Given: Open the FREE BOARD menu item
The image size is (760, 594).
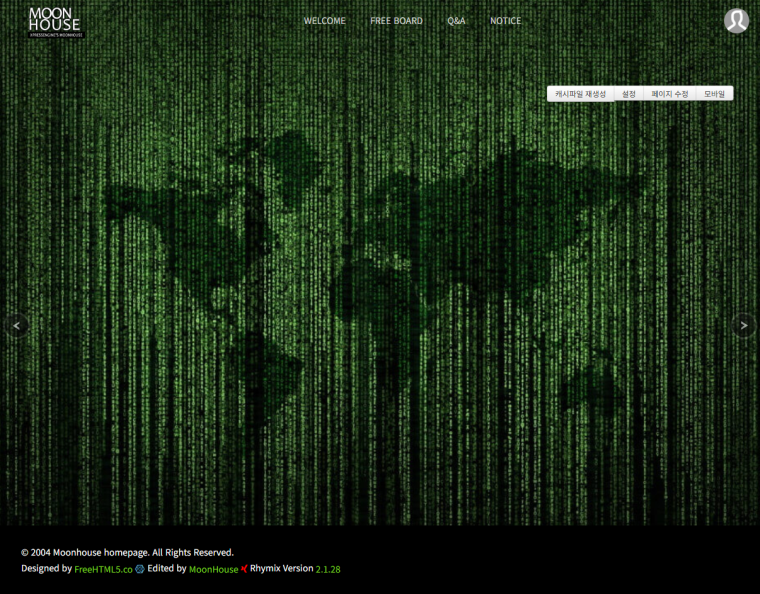Looking at the screenshot, I should (x=396, y=21).
